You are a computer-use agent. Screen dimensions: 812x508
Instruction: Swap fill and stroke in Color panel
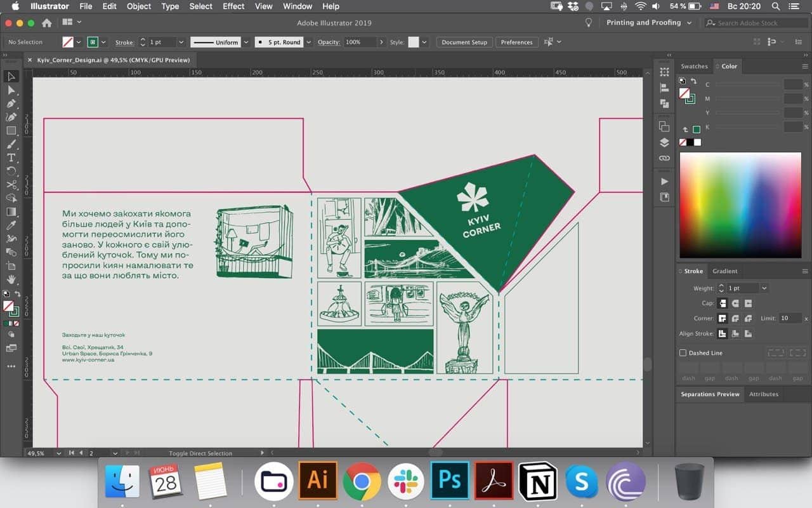693,81
